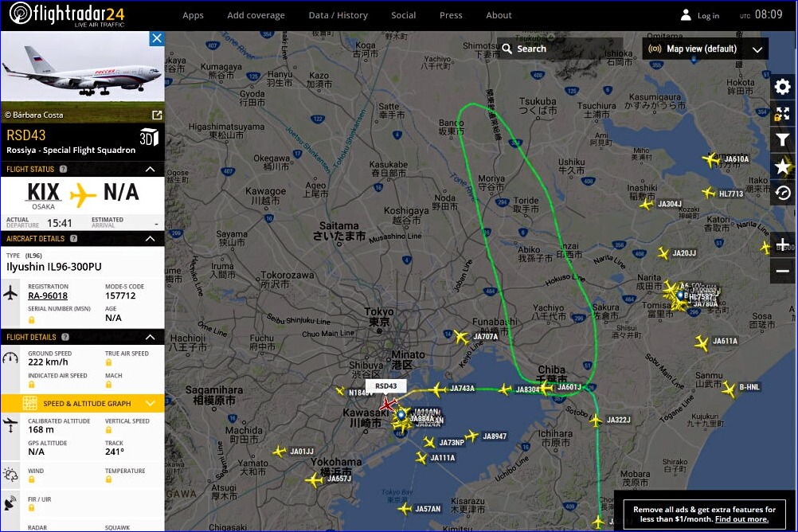Click the Serial Number lock icon
The image size is (798, 532).
[x=32, y=319]
